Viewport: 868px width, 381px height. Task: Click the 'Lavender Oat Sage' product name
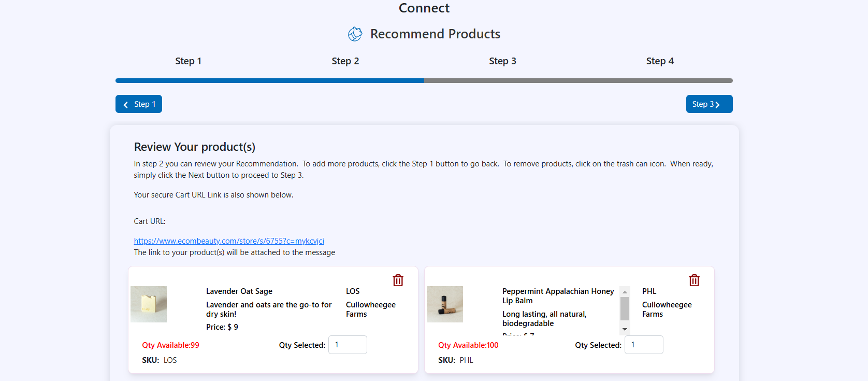click(239, 291)
